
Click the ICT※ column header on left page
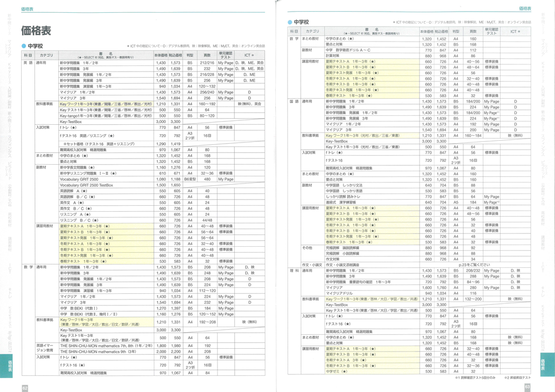click(x=249, y=55)
